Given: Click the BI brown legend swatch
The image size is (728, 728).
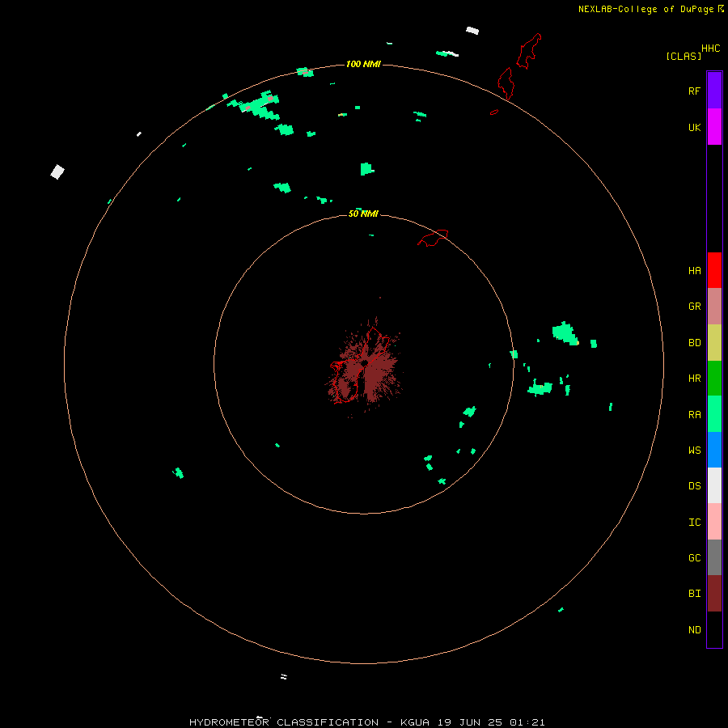Looking at the screenshot, I should (x=714, y=594).
